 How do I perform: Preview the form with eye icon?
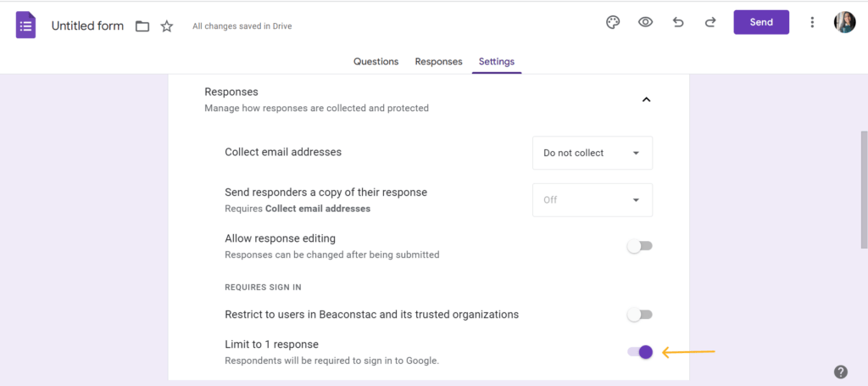pos(645,23)
